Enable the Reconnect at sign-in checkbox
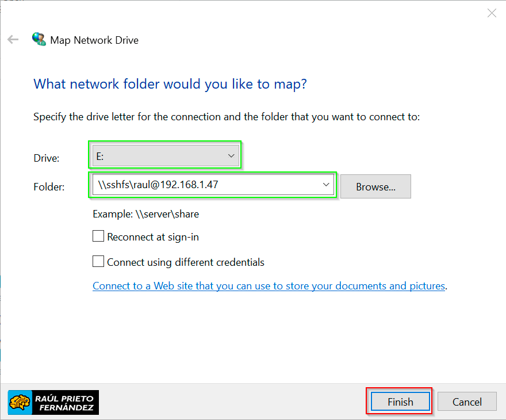Image resolution: width=506 pixels, height=420 pixels. (98, 236)
